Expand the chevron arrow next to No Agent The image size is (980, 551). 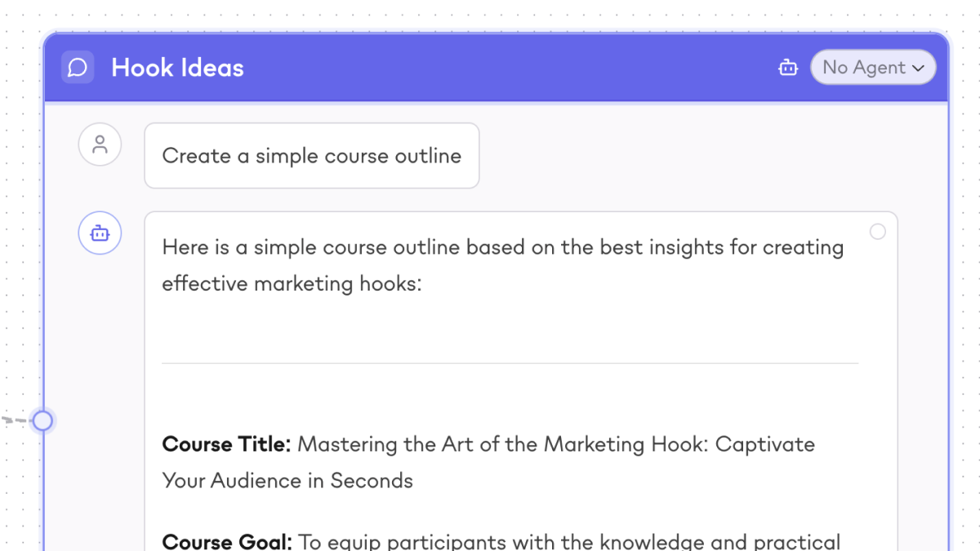coord(919,69)
